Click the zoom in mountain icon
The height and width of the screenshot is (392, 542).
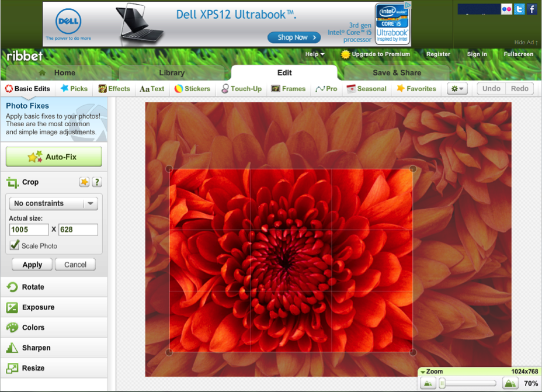(x=510, y=383)
